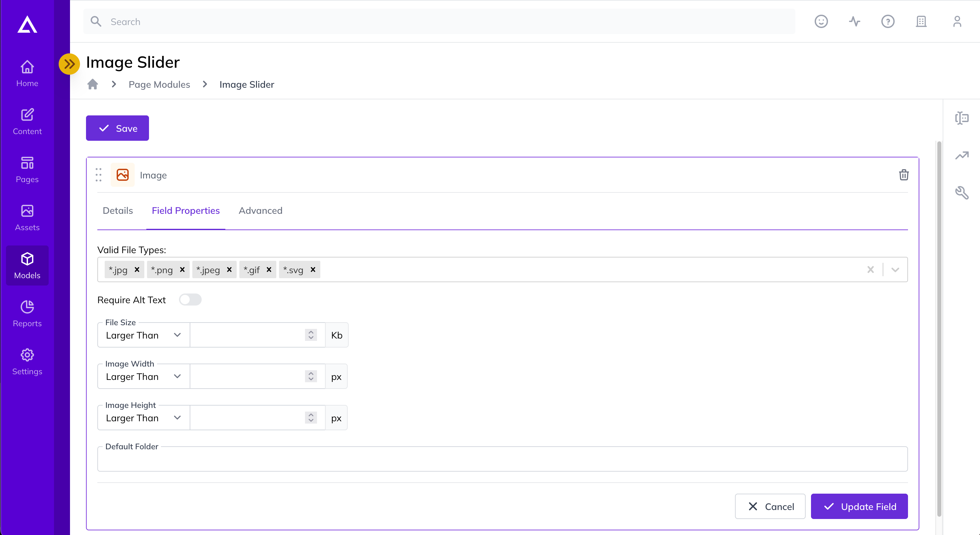Image resolution: width=980 pixels, height=535 pixels.
Task: Click the breadcrumb home icon
Action: tap(92, 84)
